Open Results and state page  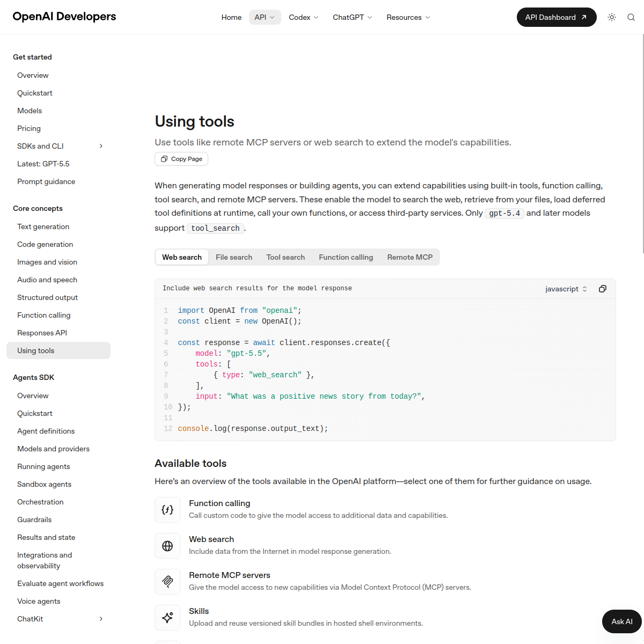tap(46, 537)
